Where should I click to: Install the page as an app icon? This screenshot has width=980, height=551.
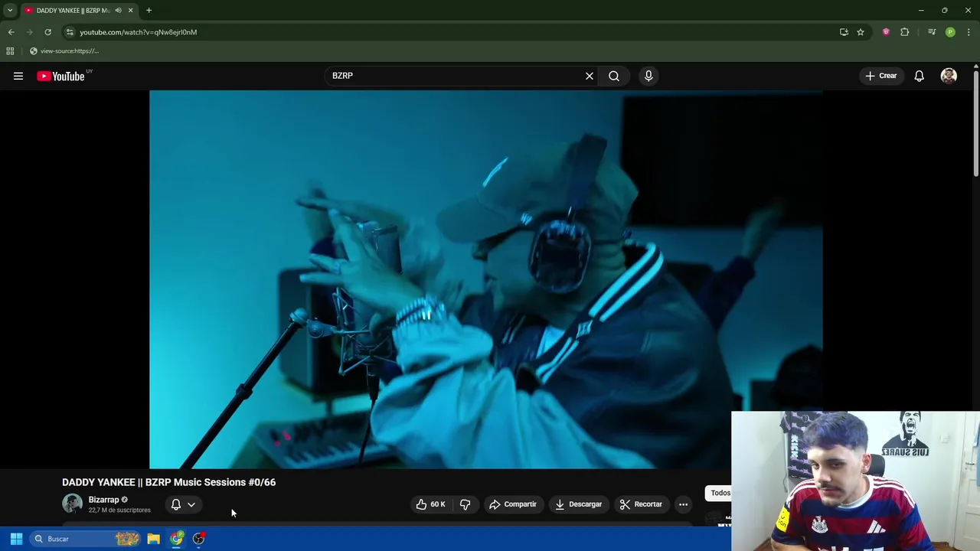[x=844, y=32]
